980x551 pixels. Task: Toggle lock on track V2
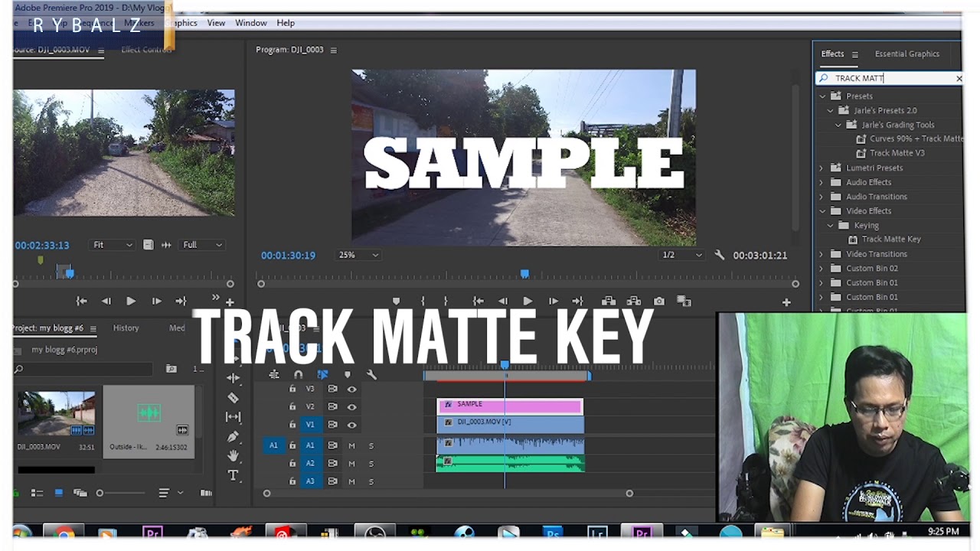click(292, 406)
